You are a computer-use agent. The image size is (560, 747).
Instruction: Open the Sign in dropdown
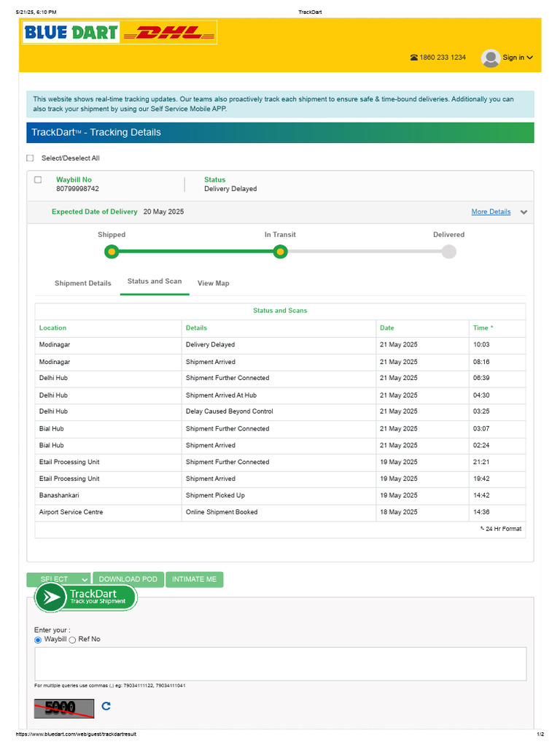point(518,58)
